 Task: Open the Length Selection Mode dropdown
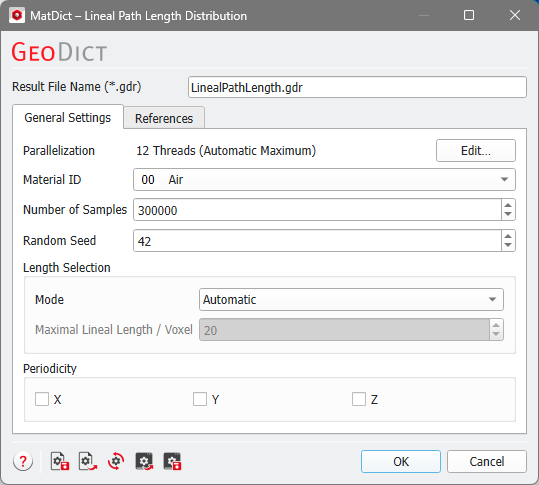[x=351, y=299]
